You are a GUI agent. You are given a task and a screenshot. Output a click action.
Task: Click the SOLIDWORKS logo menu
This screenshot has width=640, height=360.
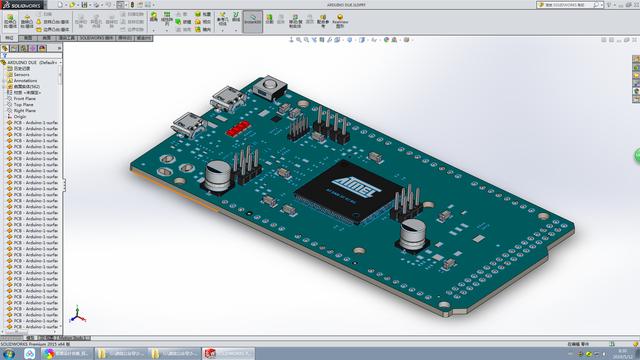pyautogui.click(x=22, y=5)
